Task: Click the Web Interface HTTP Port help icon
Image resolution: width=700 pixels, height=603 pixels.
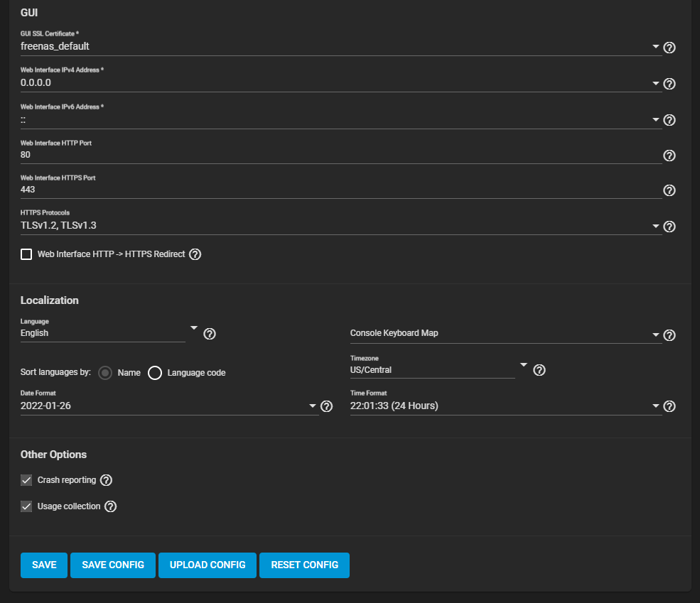Action: 669,156
